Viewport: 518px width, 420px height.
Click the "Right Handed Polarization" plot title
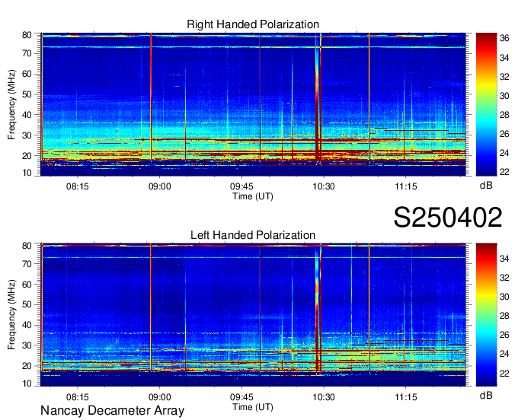pyautogui.click(x=253, y=24)
